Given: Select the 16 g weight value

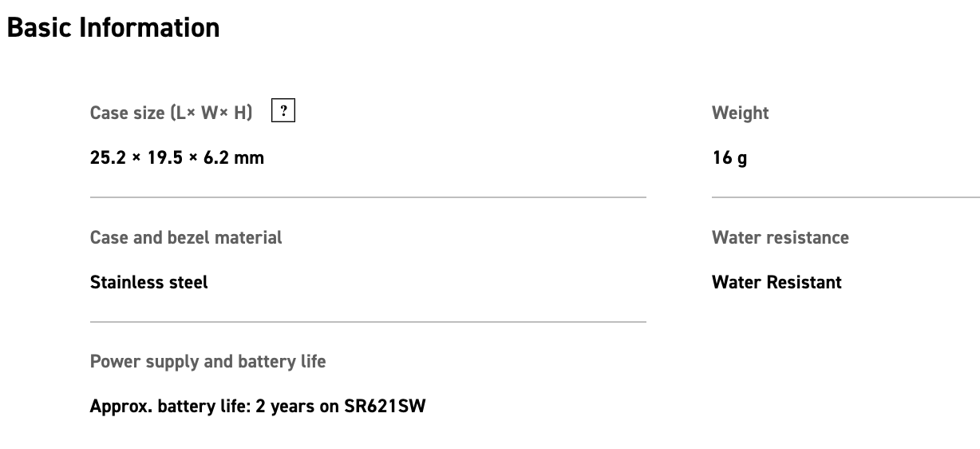Looking at the screenshot, I should (x=729, y=157).
